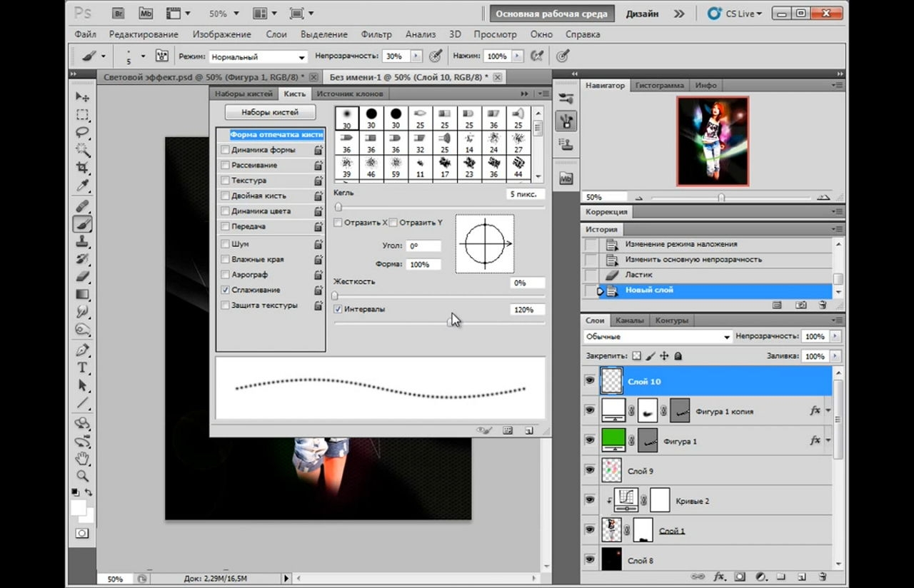Open the Выделение menu

pos(324,34)
